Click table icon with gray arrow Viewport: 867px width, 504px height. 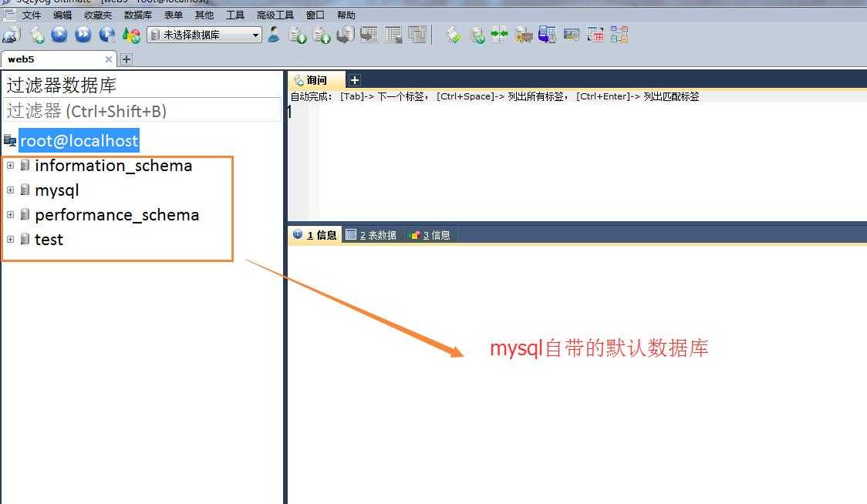tap(369, 35)
